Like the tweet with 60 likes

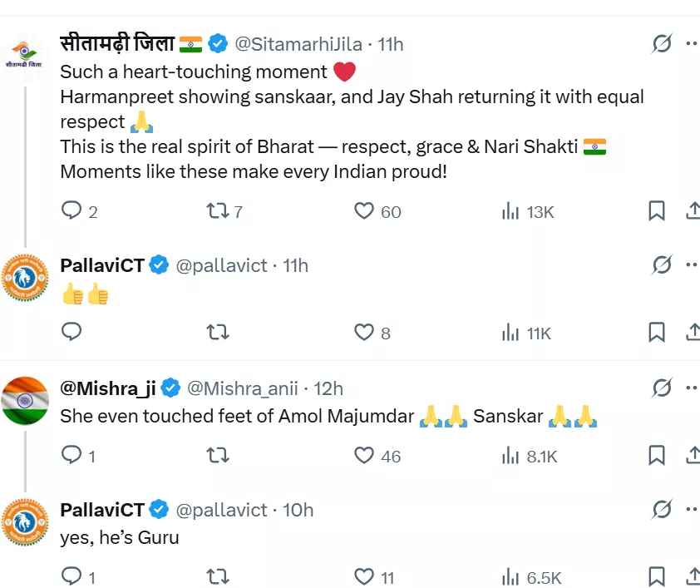coord(364,211)
